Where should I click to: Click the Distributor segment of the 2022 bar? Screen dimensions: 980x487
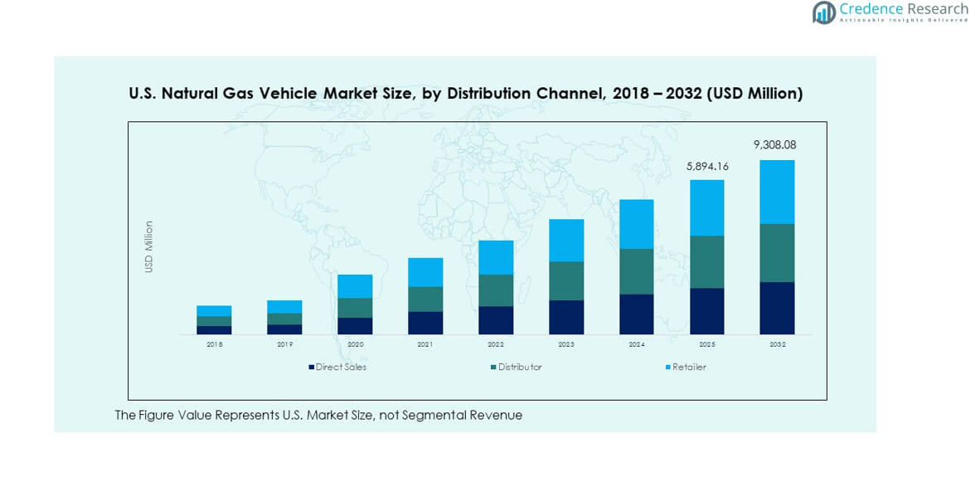click(496, 290)
